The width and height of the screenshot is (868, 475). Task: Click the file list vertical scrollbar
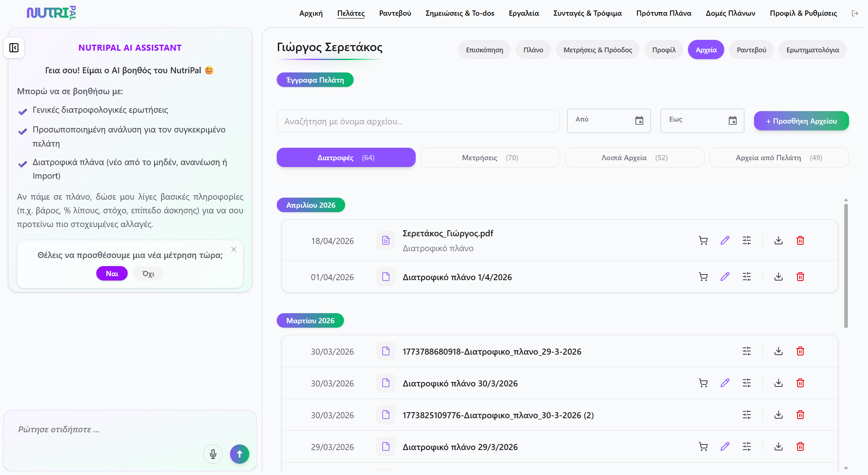(846, 266)
